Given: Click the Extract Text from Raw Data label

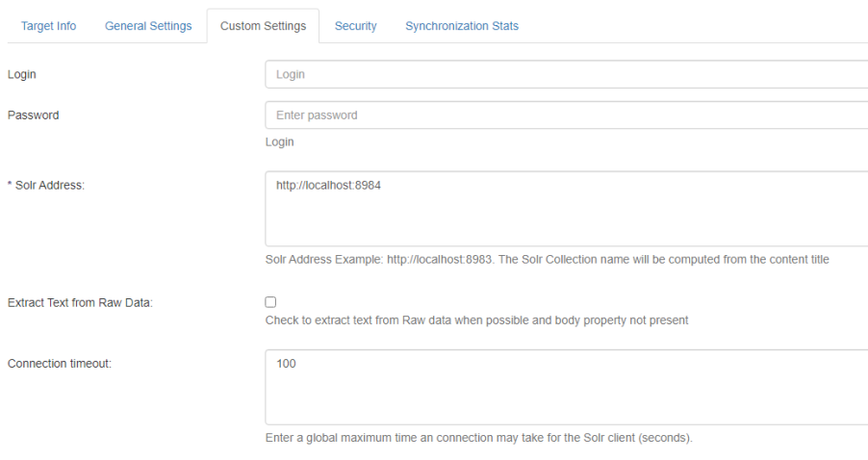Looking at the screenshot, I should pyautogui.click(x=80, y=302).
